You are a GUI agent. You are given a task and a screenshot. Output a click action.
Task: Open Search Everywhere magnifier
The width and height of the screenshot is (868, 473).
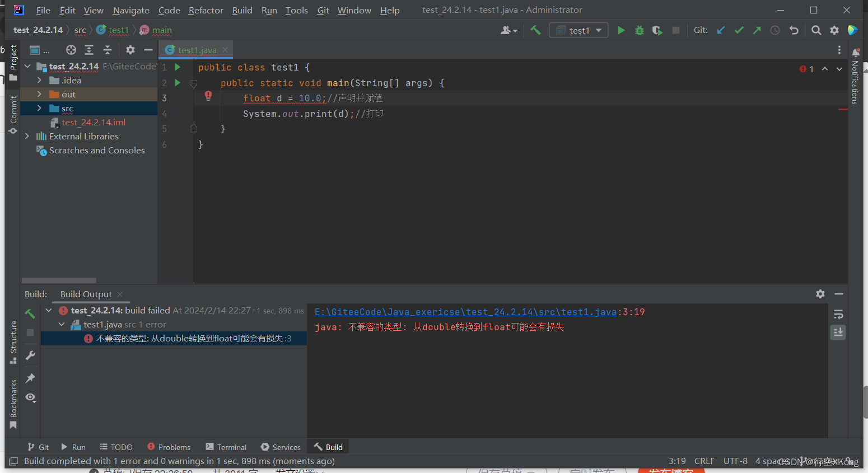[x=816, y=30]
